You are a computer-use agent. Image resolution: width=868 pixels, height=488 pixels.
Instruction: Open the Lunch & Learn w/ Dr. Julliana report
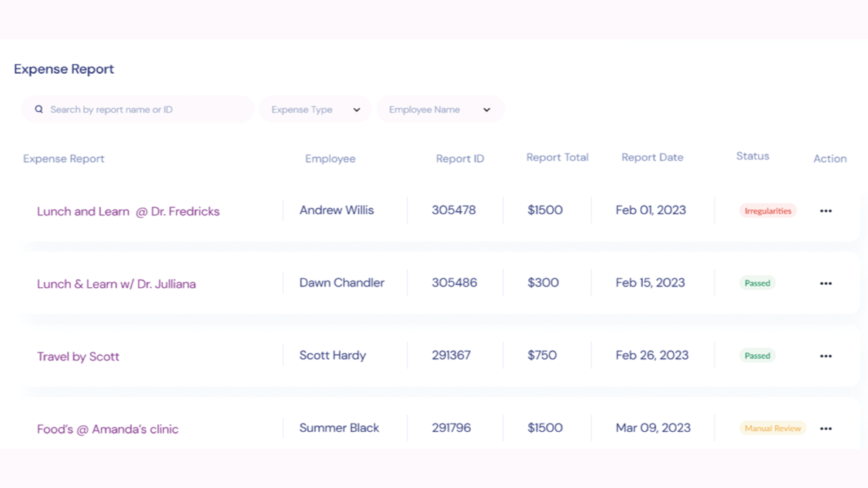tap(117, 283)
